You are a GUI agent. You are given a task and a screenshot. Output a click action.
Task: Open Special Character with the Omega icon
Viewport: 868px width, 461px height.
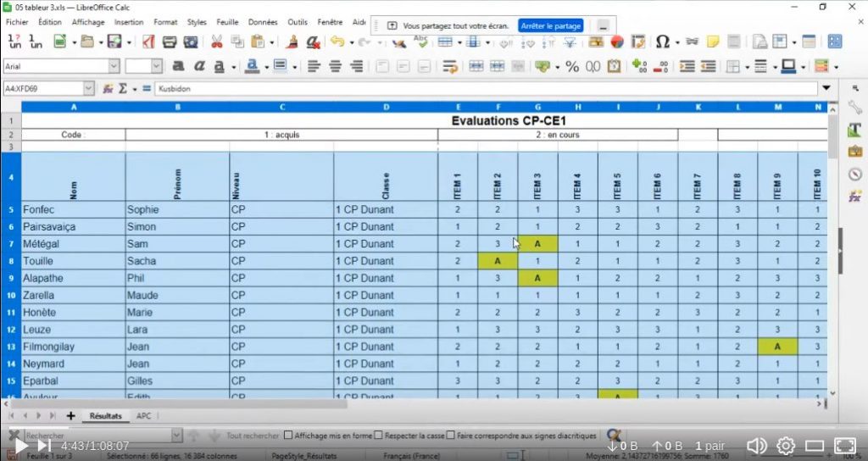663,42
